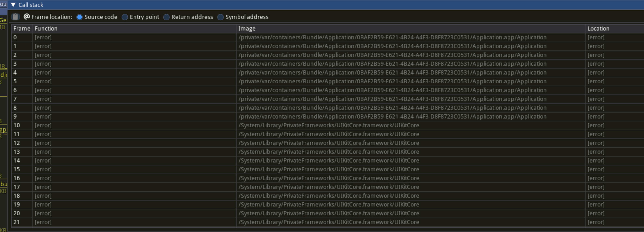The image size is (644, 232).
Task: Sort by the Function column header
Action: tap(134, 28)
